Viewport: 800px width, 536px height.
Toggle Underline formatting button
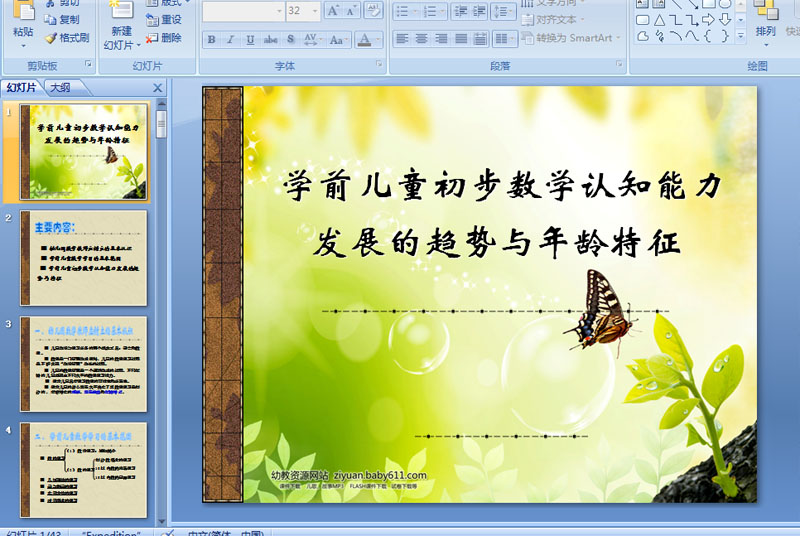coord(250,39)
